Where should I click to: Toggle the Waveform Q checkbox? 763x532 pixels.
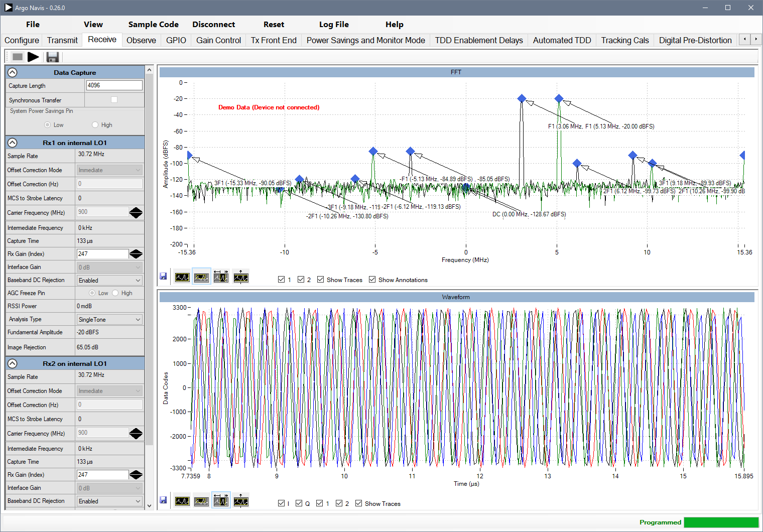click(299, 503)
